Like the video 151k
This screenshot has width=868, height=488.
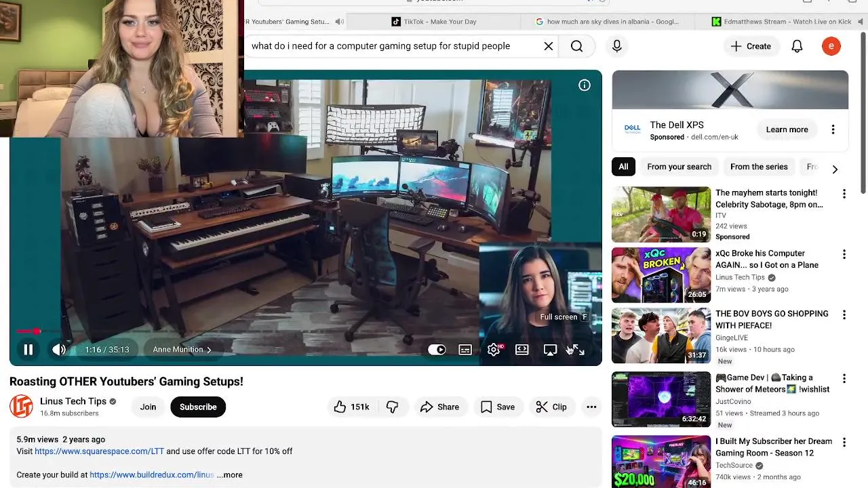pyautogui.click(x=351, y=407)
